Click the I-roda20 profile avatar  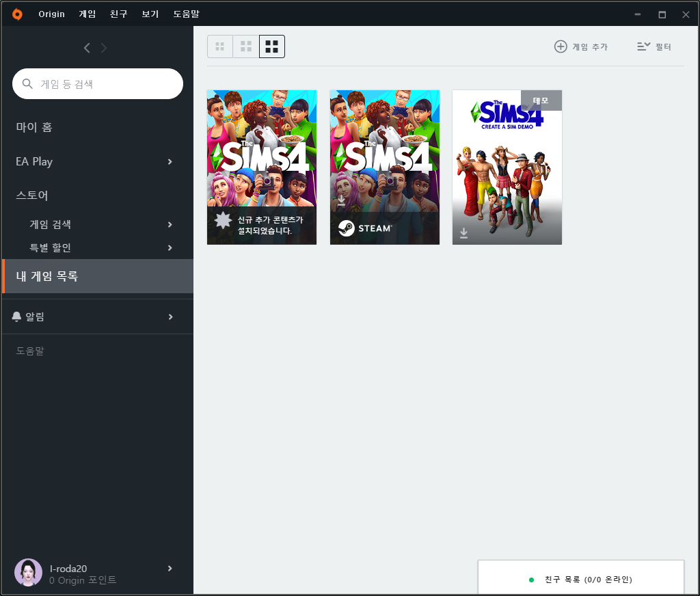click(x=28, y=572)
